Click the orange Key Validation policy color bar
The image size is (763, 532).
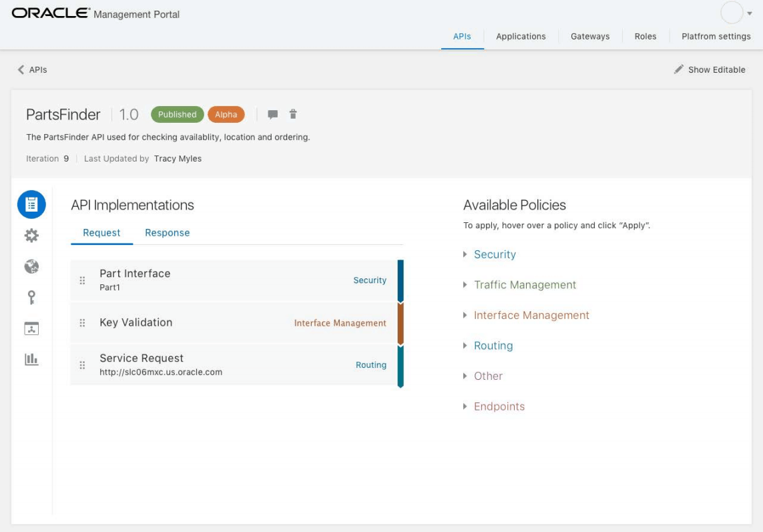pyautogui.click(x=401, y=322)
